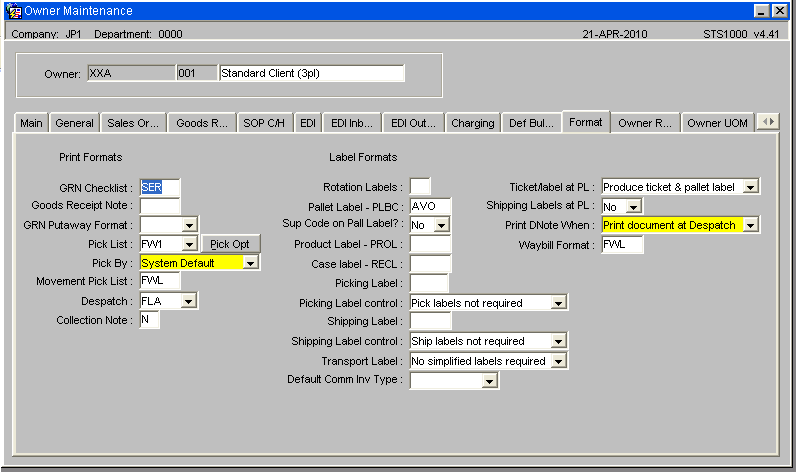Open the Transport Label dropdown

click(558, 361)
